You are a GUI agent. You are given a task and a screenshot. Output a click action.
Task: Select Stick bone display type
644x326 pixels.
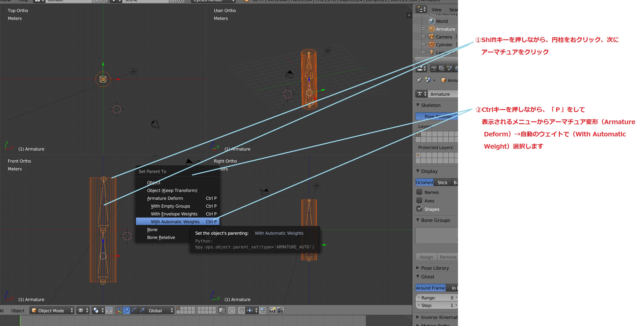[x=443, y=182]
